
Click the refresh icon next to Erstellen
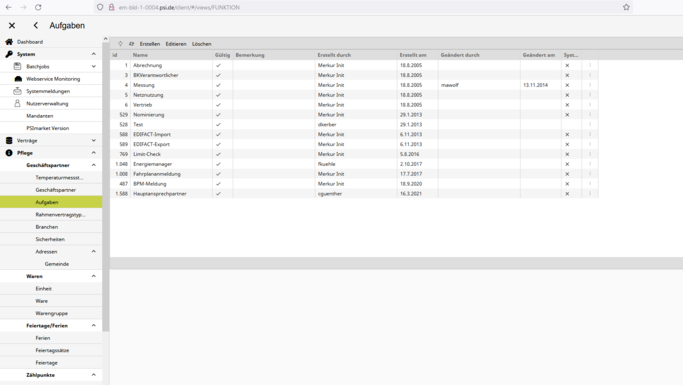(132, 44)
